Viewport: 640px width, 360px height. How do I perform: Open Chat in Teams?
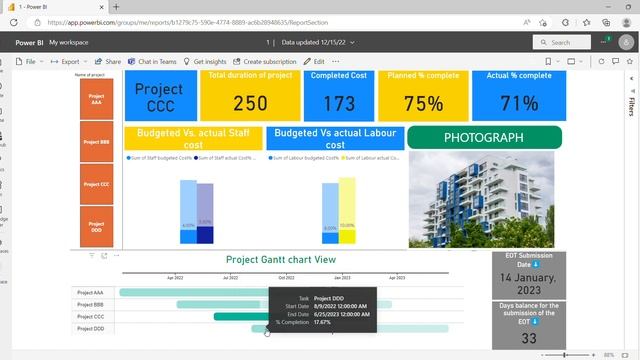(x=152, y=62)
